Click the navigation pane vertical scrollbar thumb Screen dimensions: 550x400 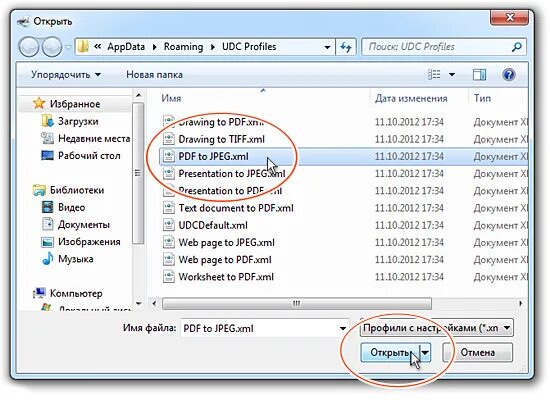[138, 173]
